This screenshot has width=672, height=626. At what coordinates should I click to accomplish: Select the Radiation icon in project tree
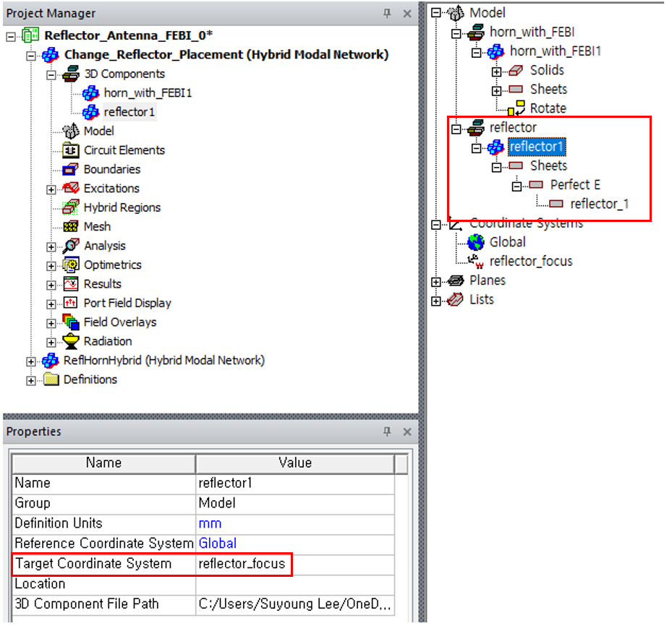71,342
